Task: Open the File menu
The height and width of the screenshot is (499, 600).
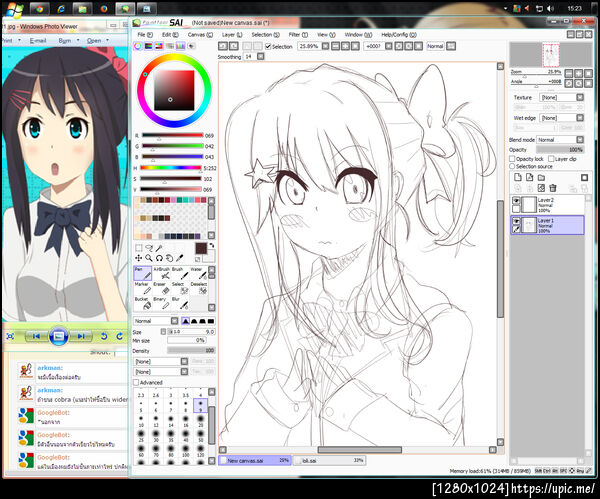Action: click(x=145, y=34)
